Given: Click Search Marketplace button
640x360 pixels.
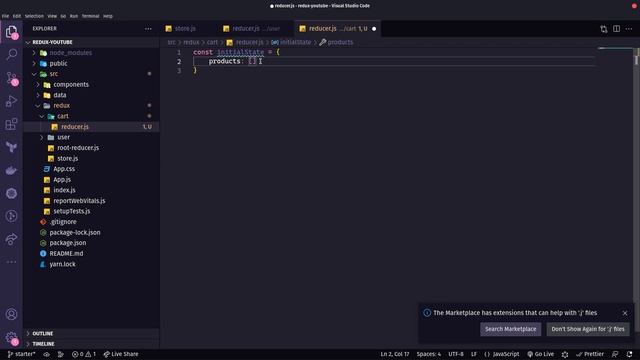Looking at the screenshot, I should pos(511,329).
